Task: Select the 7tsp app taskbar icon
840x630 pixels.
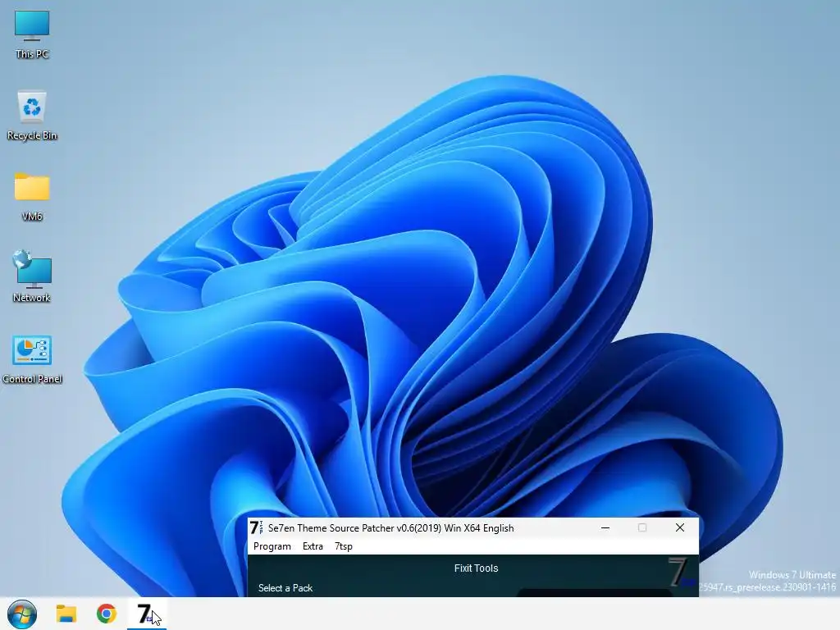Action: pos(147,614)
